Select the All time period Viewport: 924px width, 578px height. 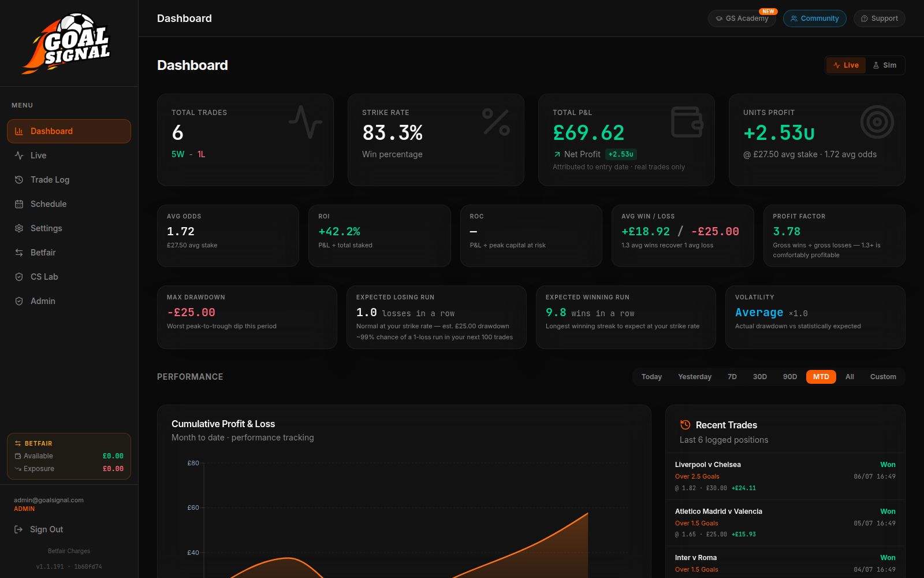850,377
